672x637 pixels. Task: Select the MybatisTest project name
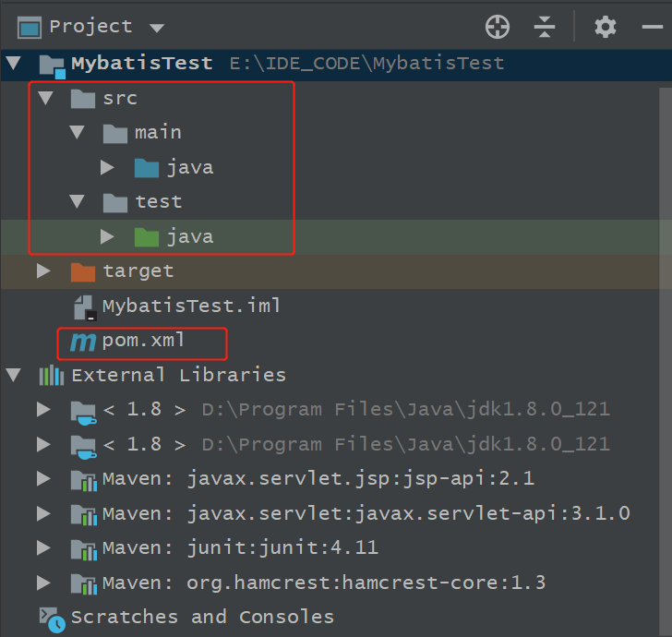tap(142, 64)
